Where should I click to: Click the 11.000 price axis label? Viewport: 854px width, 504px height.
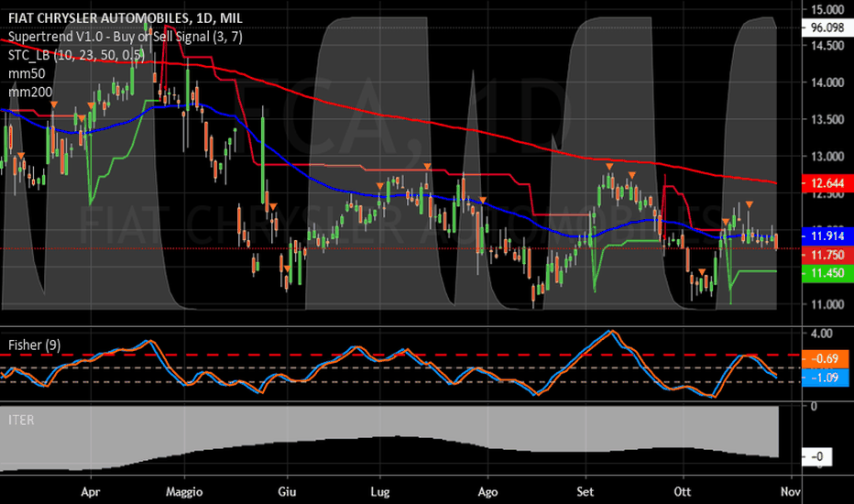[x=827, y=304]
